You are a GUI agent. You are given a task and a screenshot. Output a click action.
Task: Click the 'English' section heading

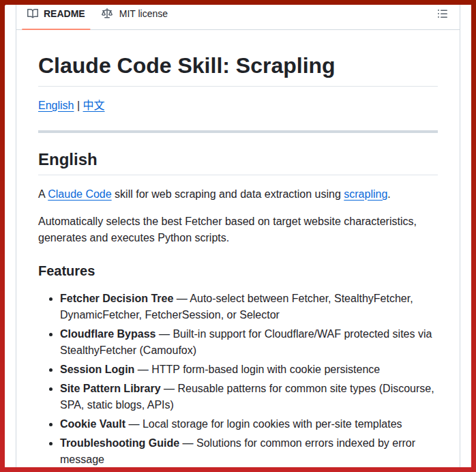tap(68, 160)
